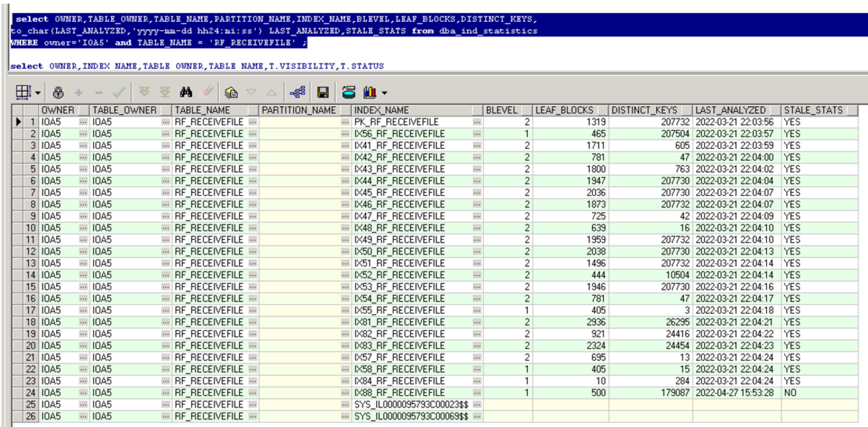This screenshot has height=427, width=868.
Task: Click the STALE_STATS column header
Action: click(813, 110)
